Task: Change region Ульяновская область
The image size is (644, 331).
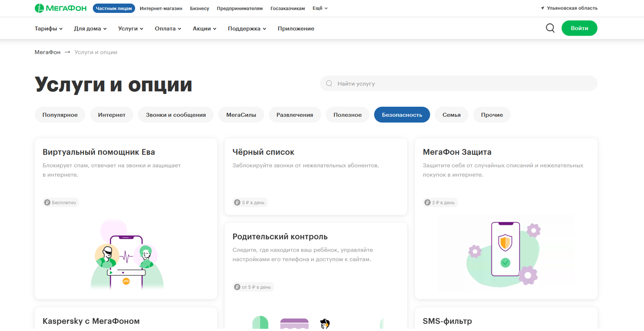Action: (x=572, y=8)
